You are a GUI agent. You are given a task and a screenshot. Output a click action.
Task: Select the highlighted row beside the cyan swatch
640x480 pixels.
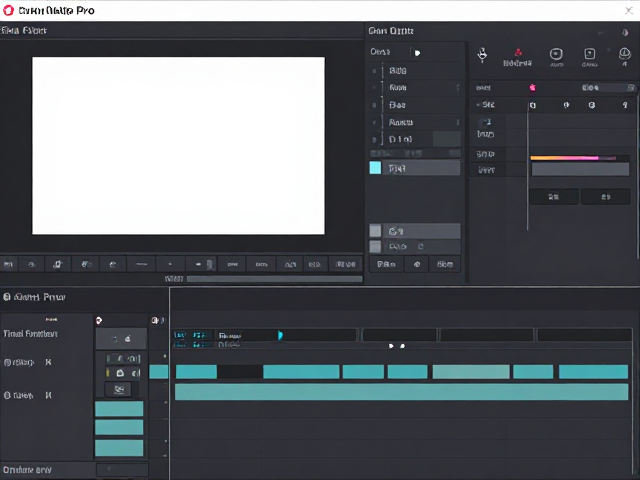click(422, 168)
